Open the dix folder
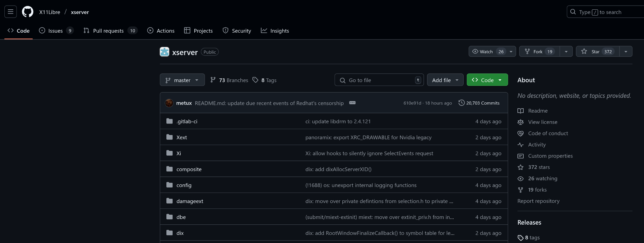Image resolution: width=644 pixels, height=243 pixels. (x=180, y=233)
